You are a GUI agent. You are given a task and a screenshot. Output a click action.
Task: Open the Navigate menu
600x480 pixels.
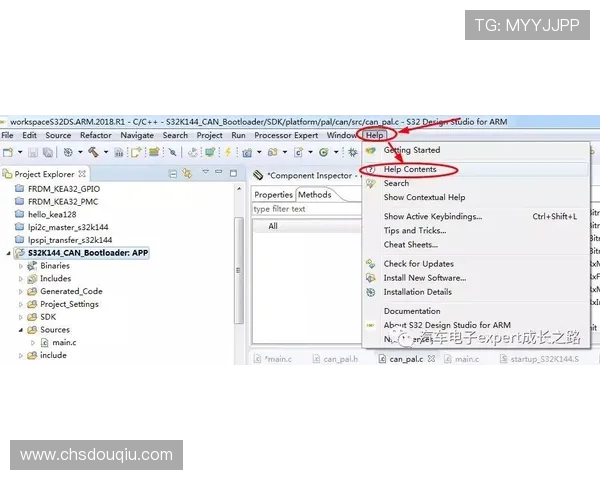point(137,135)
